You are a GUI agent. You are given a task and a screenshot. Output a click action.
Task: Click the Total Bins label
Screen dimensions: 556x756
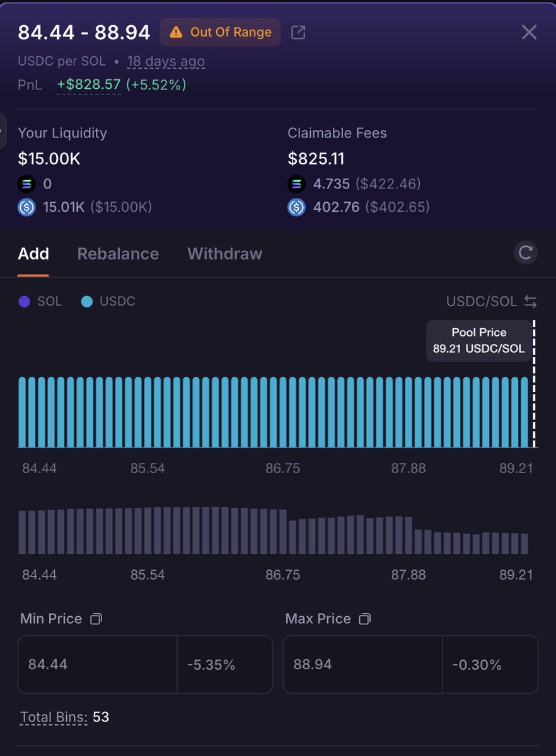54,717
